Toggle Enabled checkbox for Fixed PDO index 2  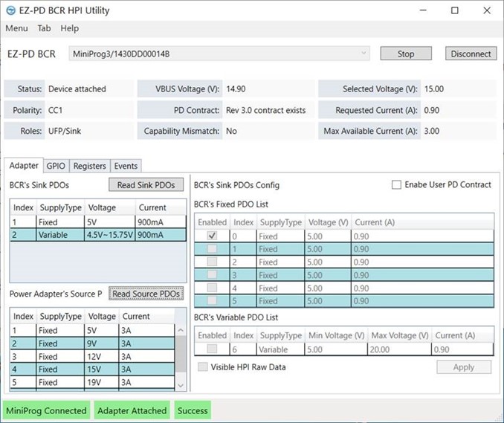pos(212,262)
